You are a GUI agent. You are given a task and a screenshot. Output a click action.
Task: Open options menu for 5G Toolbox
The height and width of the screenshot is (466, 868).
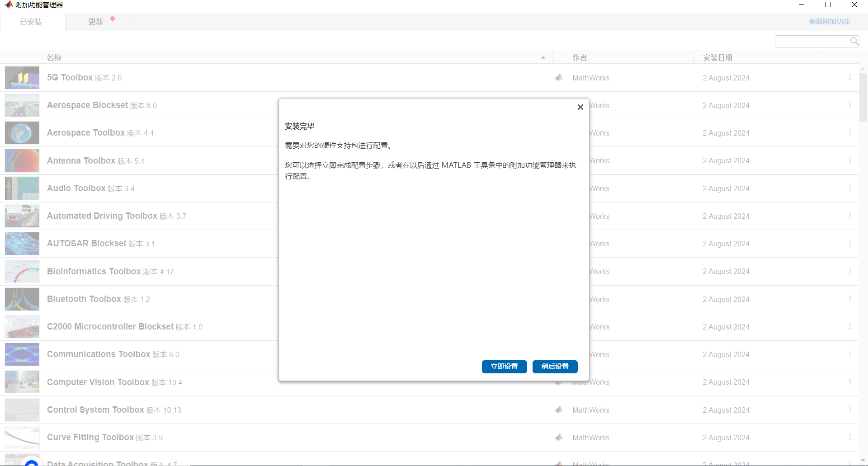point(850,77)
